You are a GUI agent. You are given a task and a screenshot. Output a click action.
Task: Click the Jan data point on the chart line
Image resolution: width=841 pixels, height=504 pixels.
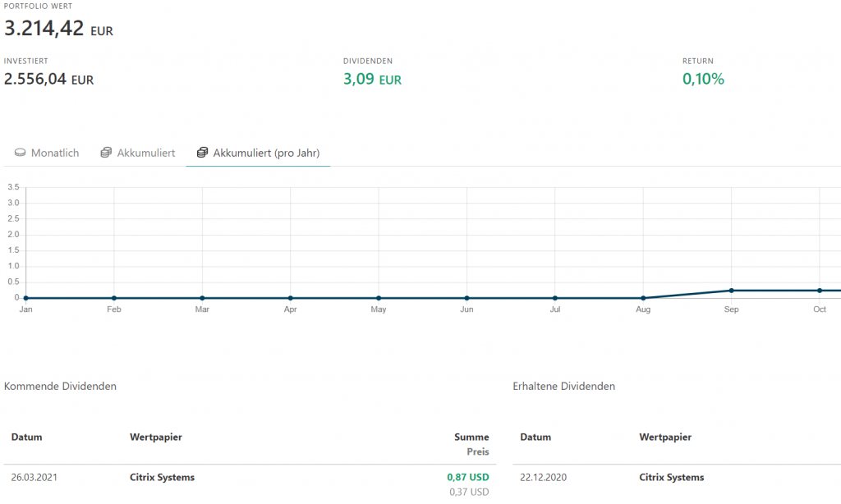click(x=25, y=298)
